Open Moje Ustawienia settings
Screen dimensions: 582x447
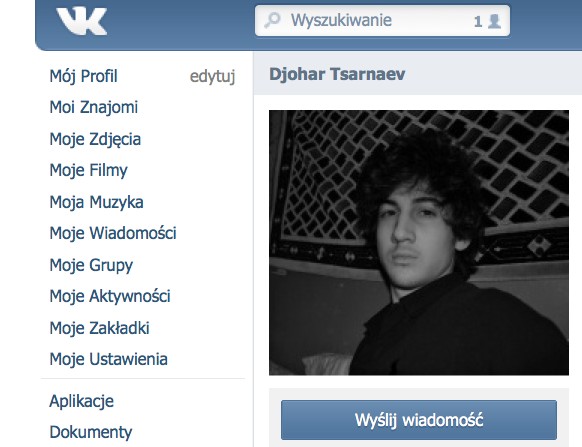pyautogui.click(x=108, y=359)
